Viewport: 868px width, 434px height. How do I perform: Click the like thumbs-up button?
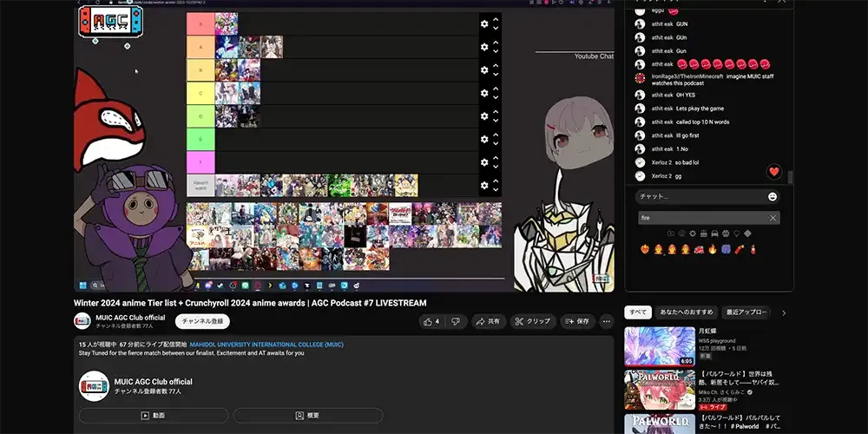tap(431, 321)
